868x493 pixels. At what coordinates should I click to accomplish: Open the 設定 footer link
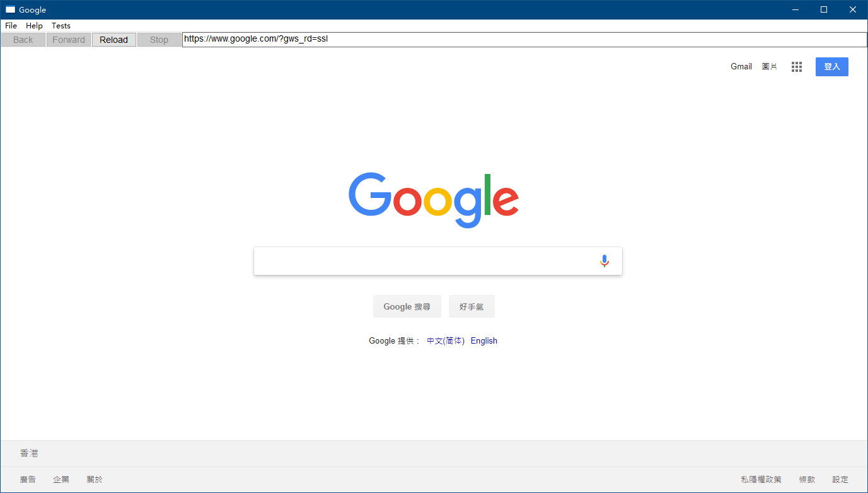tap(840, 480)
